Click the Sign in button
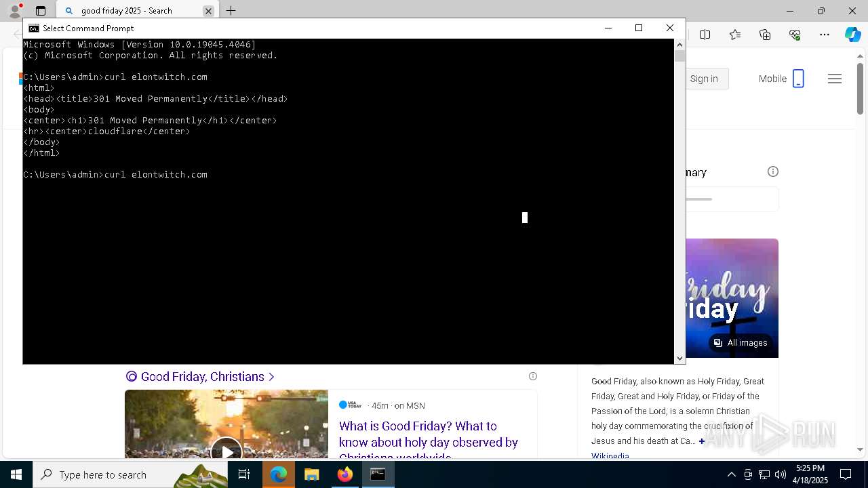The width and height of the screenshot is (868, 488). 704,79
